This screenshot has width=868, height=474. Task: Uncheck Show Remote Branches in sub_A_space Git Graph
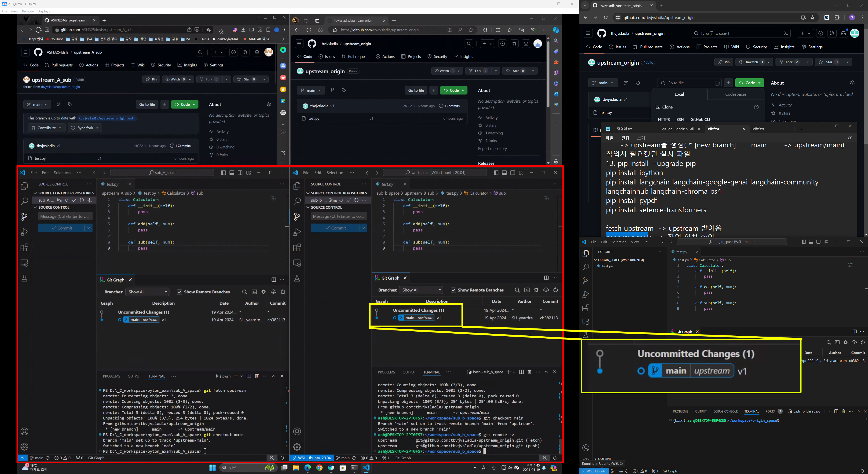click(x=180, y=292)
